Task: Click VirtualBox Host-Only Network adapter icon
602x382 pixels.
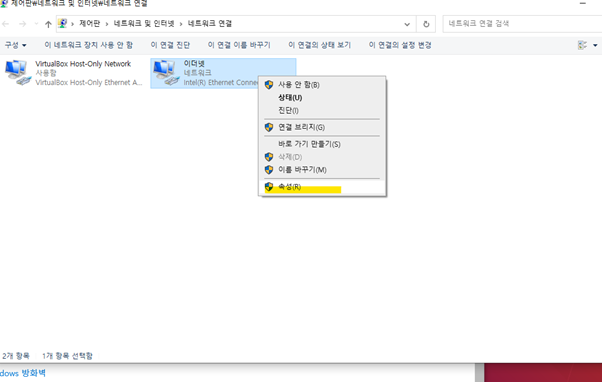Action: [18, 73]
